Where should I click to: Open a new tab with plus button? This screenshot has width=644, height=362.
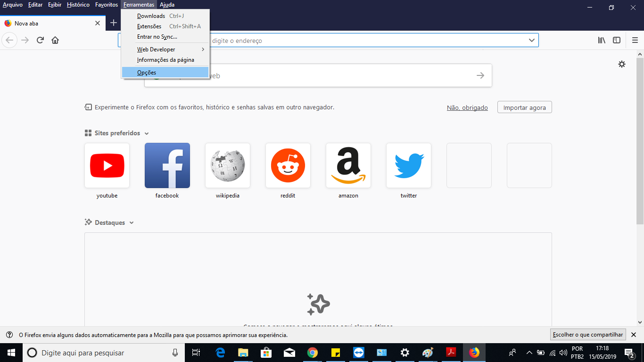(x=113, y=23)
